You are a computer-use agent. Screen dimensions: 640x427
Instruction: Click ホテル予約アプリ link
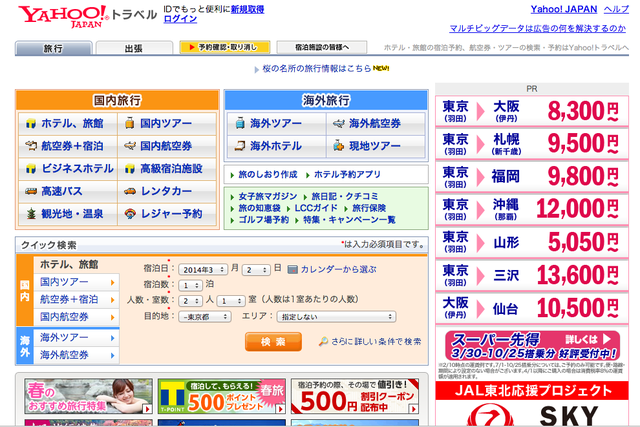(x=347, y=175)
